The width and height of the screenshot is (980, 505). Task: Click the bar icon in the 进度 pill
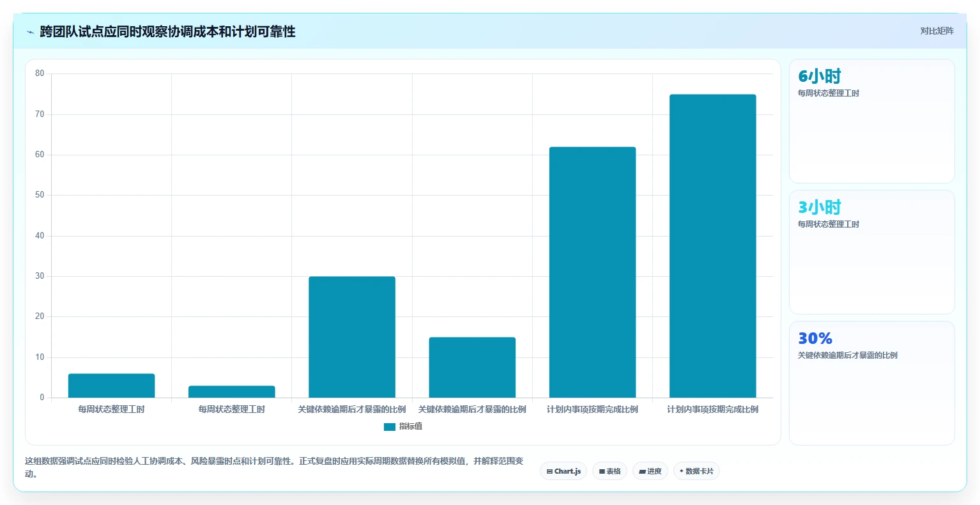point(642,471)
